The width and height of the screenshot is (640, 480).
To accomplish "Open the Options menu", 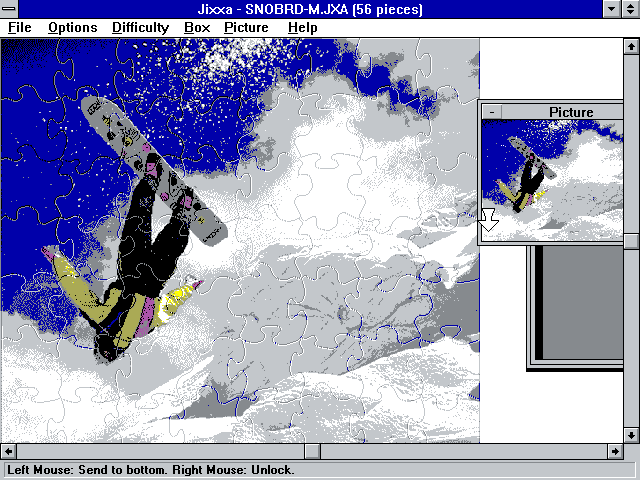I will (x=72, y=27).
